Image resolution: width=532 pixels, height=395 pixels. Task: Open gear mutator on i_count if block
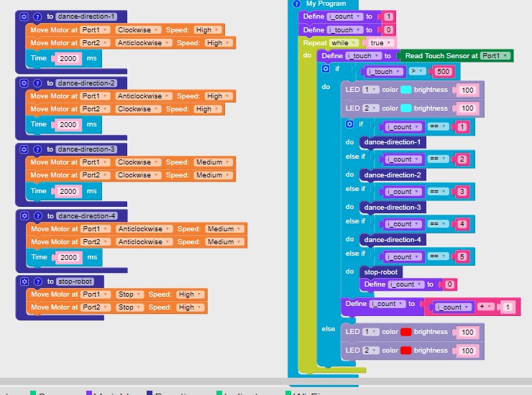click(x=349, y=124)
